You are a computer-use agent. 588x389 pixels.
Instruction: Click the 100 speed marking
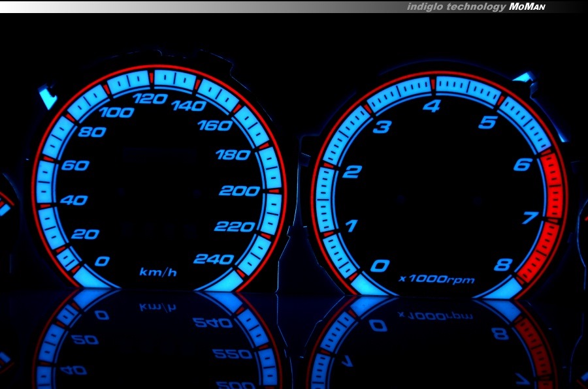pos(117,112)
